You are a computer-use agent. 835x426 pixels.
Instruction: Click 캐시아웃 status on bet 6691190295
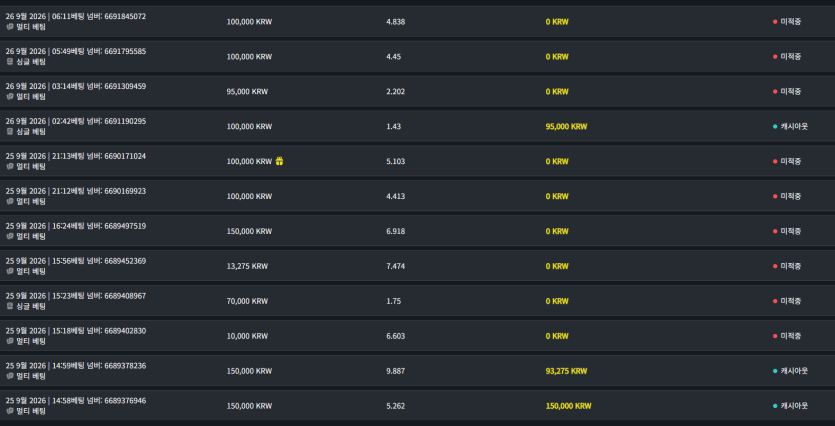pos(794,127)
